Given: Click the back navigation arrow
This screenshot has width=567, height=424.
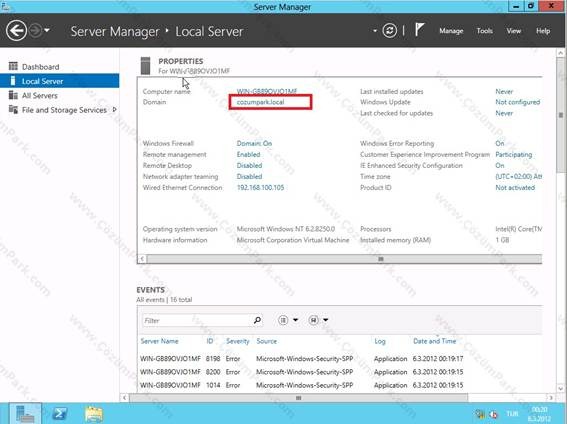Looking at the screenshot, I should click(16, 31).
